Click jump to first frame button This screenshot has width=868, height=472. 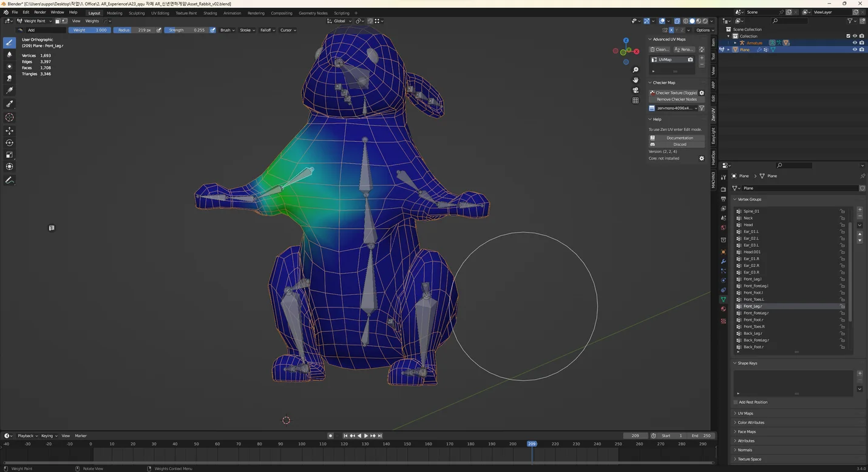pyautogui.click(x=346, y=436)
